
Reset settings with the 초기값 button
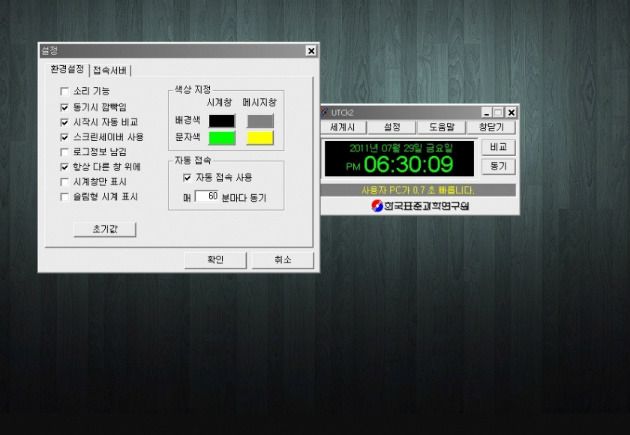click(x=105, y=229)
